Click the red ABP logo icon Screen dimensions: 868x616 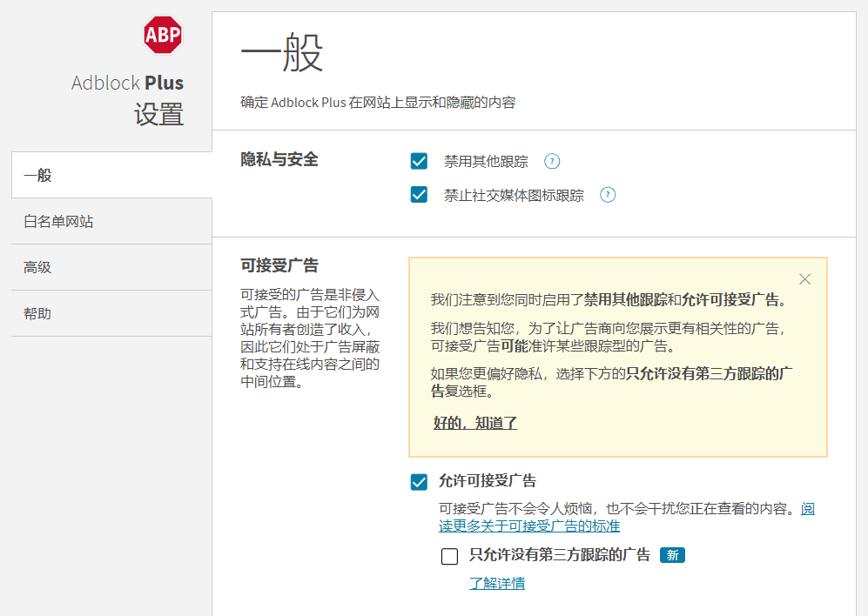pyautogui.click(x=163, y=34)
